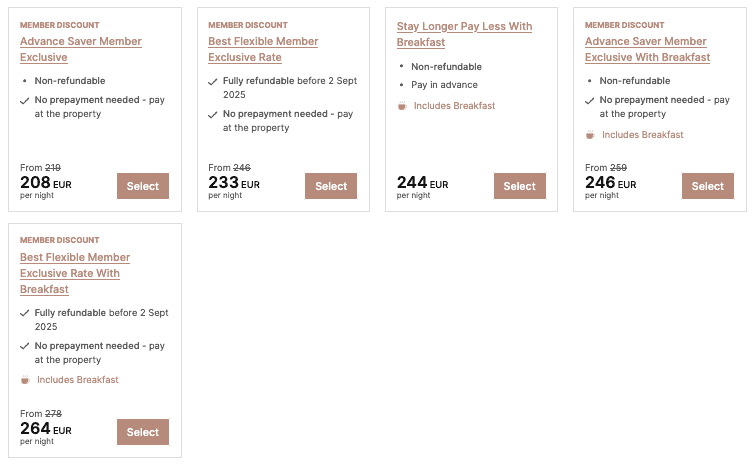
Task: Open the 233 EUR Best Flexible Member Exclusive Rate link
Action: (263, 49)
